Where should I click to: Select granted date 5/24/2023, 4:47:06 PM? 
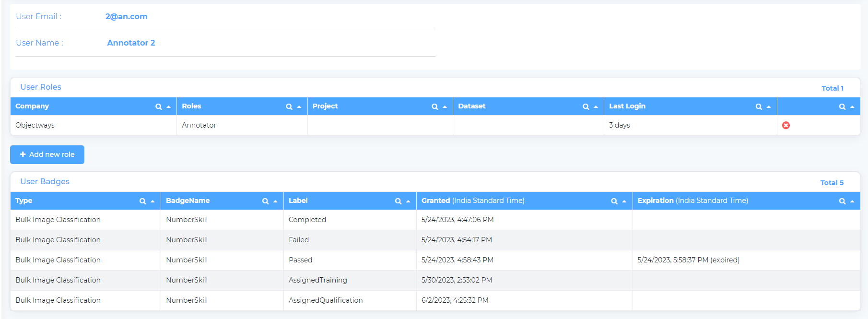[x=525, y=220]
